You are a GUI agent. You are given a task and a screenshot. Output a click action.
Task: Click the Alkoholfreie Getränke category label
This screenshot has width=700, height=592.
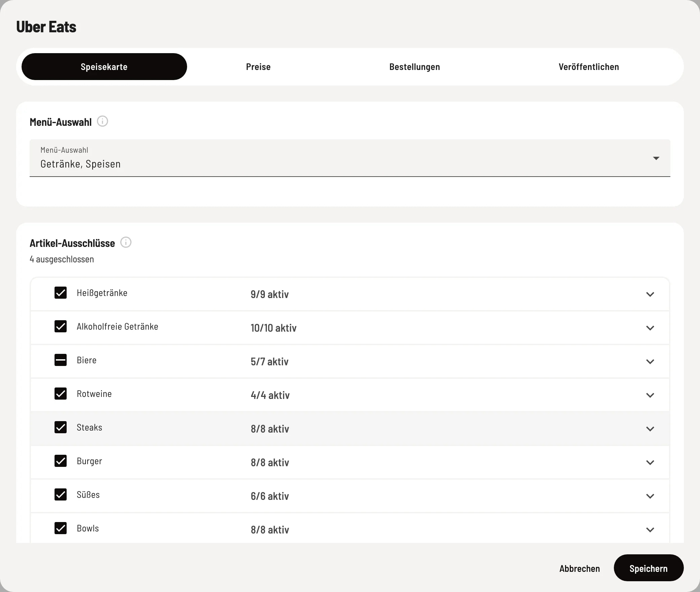click(x=117, y=326)
